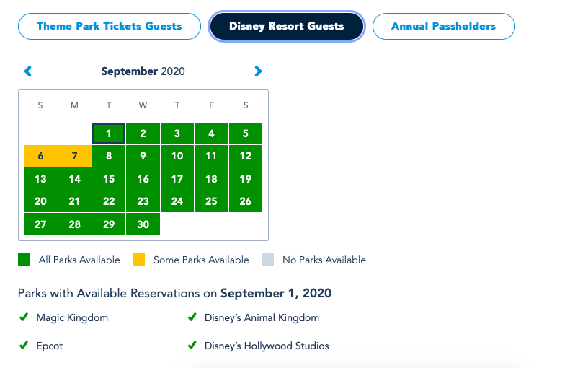Switch to Theme Park Tickets Guests tab

point(110,27)
